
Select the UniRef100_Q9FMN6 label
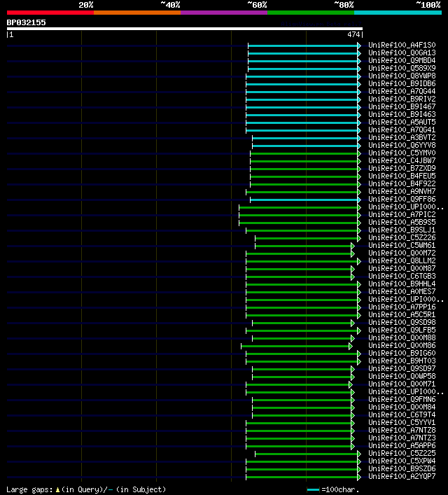[x=402, y=399]
